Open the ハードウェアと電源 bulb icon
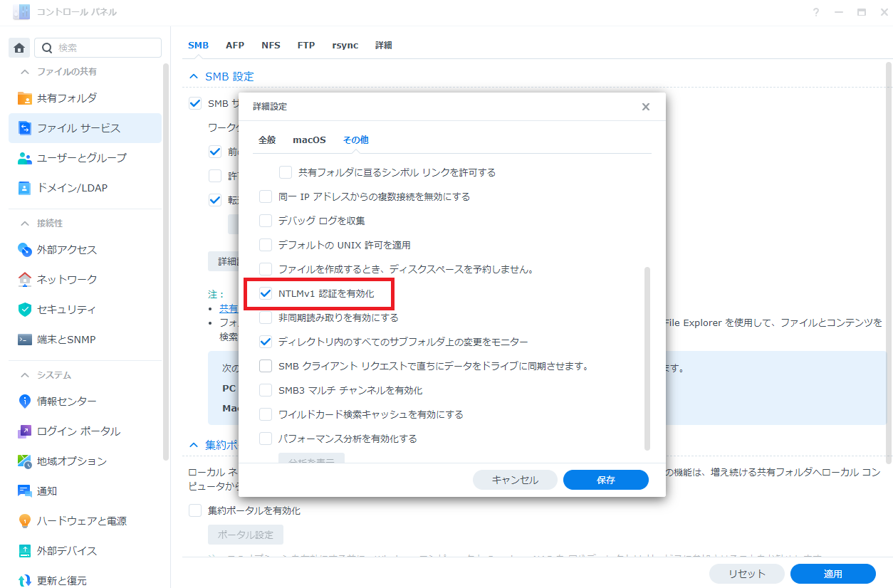Viewport: 893px width, 588px height. coord(25,521)
